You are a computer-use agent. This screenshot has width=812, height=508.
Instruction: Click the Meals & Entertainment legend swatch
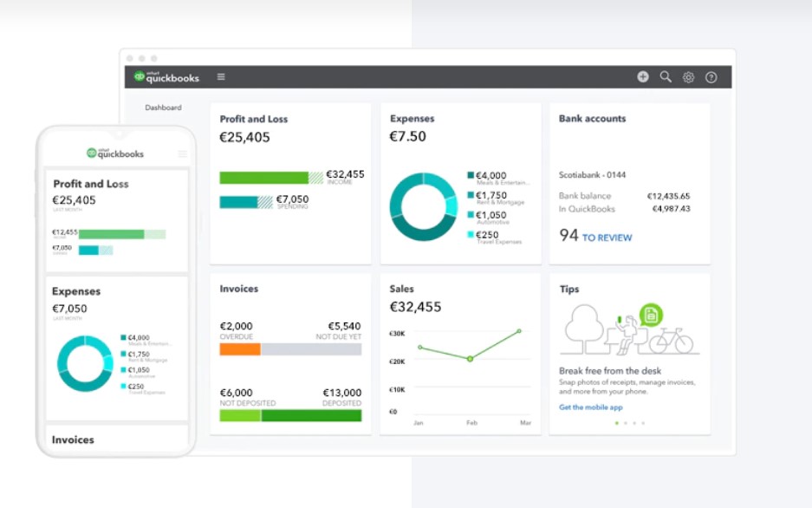coord(471,175)
